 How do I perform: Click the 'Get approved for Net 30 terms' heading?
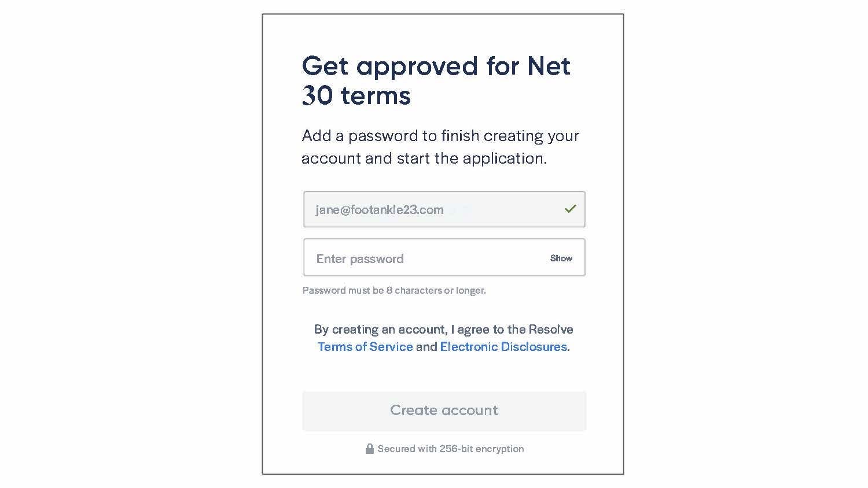436,80
